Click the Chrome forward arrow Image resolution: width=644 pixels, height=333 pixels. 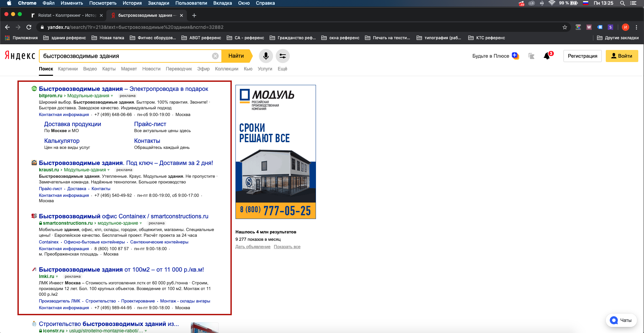point(18,27)
